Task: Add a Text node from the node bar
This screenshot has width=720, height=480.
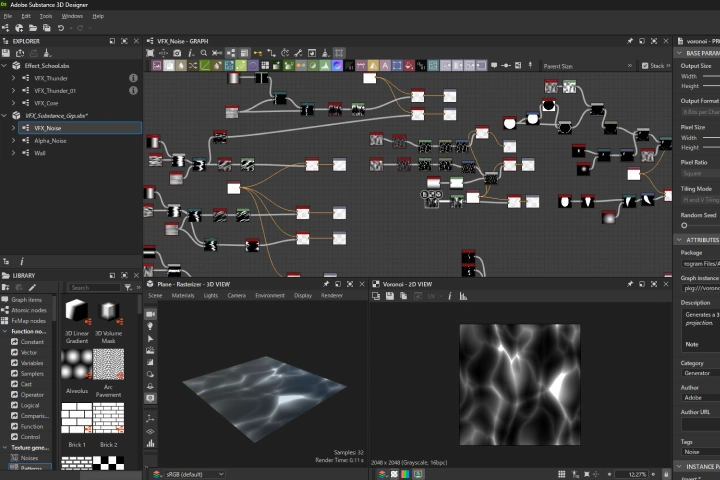Action: (x=385, y=66)
